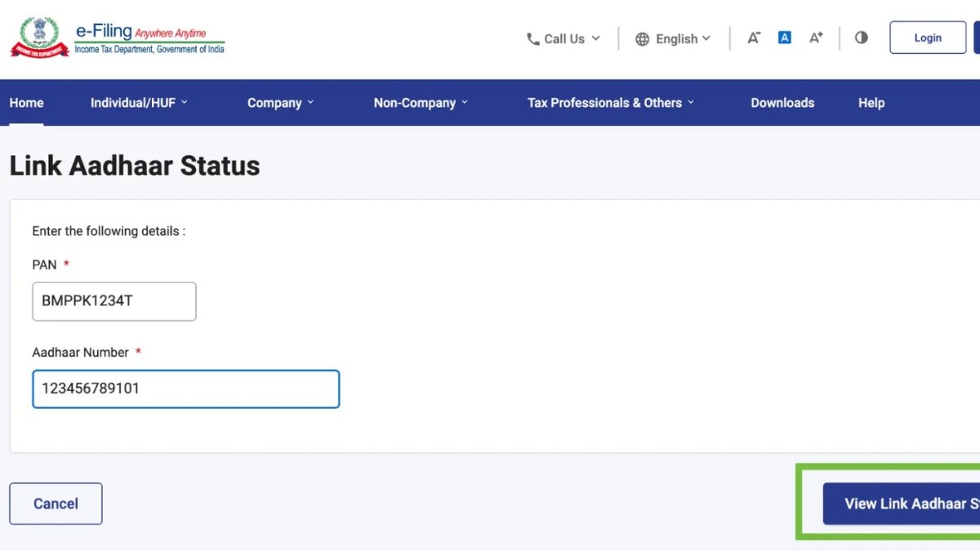Open the Downloads menu item

[782, 103]
